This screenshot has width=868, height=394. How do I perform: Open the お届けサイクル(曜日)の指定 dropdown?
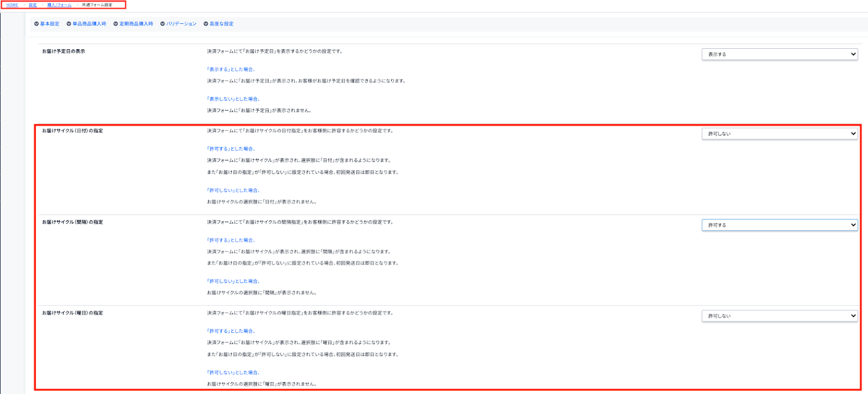(780, 315)
